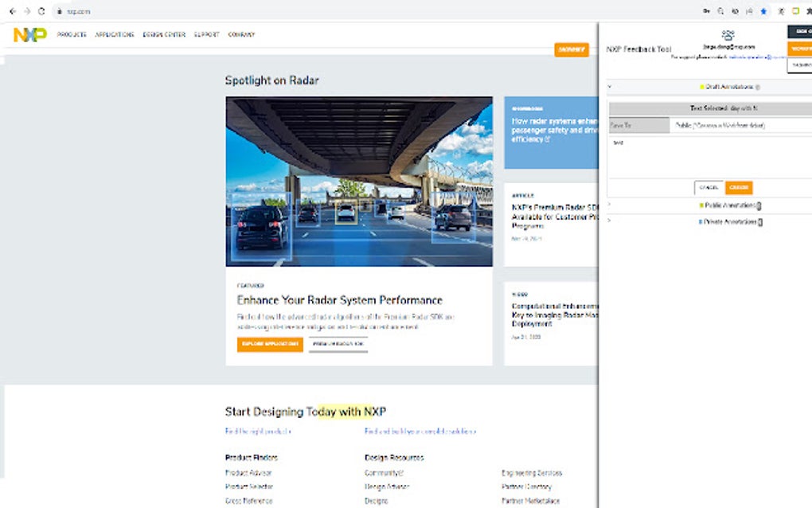Click the count badge next to Public Annotations
This screenshot has width=812, height=508.
(758, 205)
